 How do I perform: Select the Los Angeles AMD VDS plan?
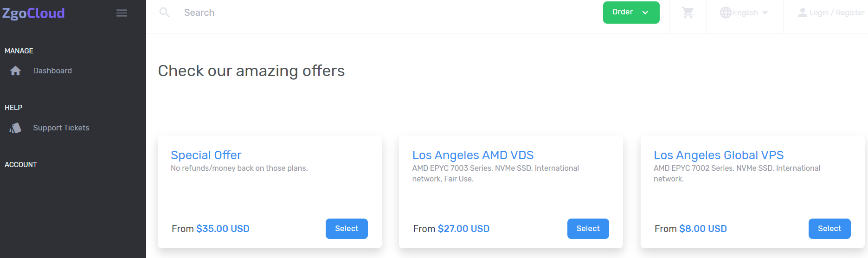588,229
